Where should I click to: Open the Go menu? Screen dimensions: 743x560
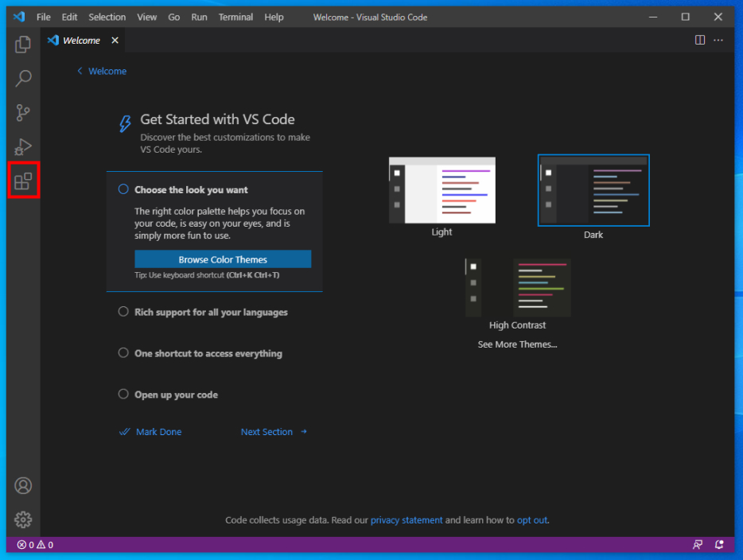(x=174, y=17)
